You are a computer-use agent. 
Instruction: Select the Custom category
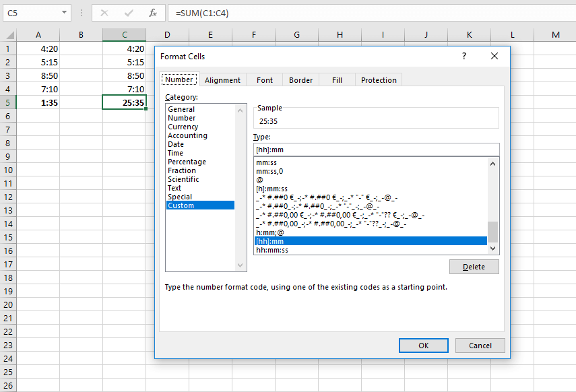click(x=201, y=205)
